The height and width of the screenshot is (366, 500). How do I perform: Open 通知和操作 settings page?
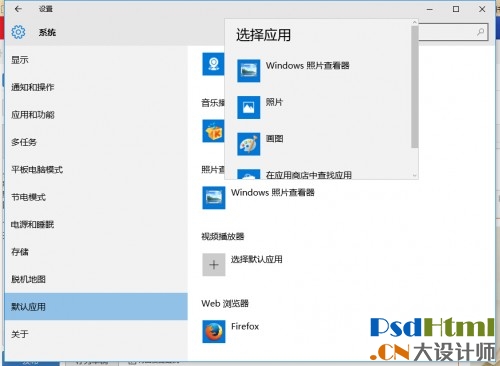[96, 87]
